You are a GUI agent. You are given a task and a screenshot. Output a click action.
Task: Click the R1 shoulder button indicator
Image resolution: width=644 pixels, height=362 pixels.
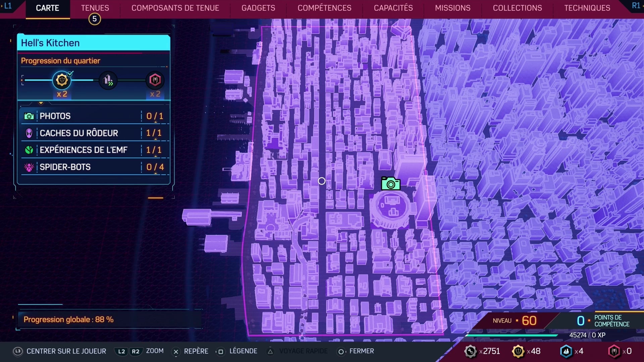pyautogui.click(x=636, y=6)
